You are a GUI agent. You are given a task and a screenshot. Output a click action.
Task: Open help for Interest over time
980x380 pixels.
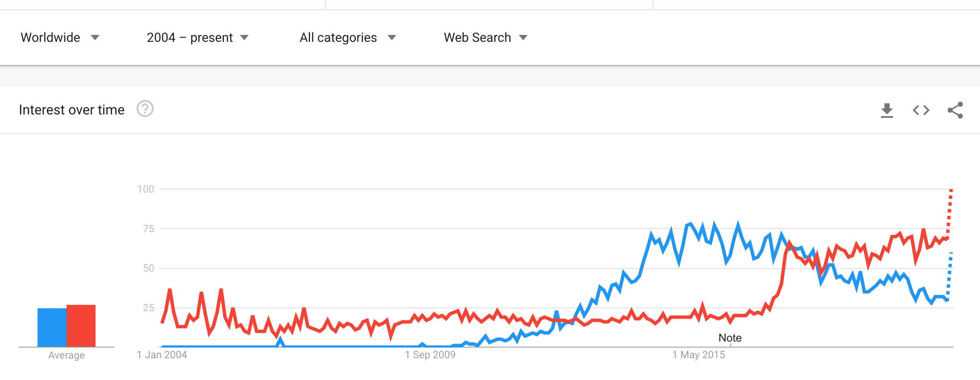(145, 109)
